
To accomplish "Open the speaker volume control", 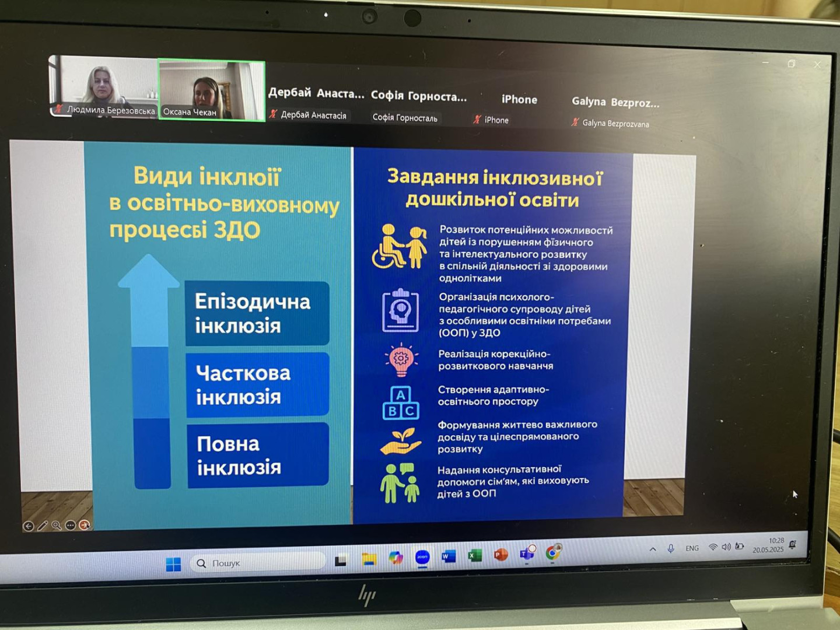I will [726, 547].
